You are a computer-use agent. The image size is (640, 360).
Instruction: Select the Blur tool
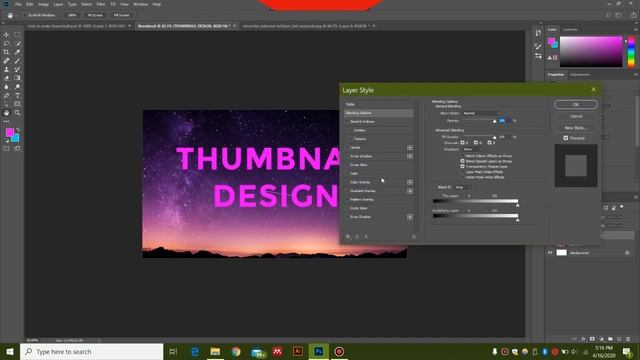(6, 87)
